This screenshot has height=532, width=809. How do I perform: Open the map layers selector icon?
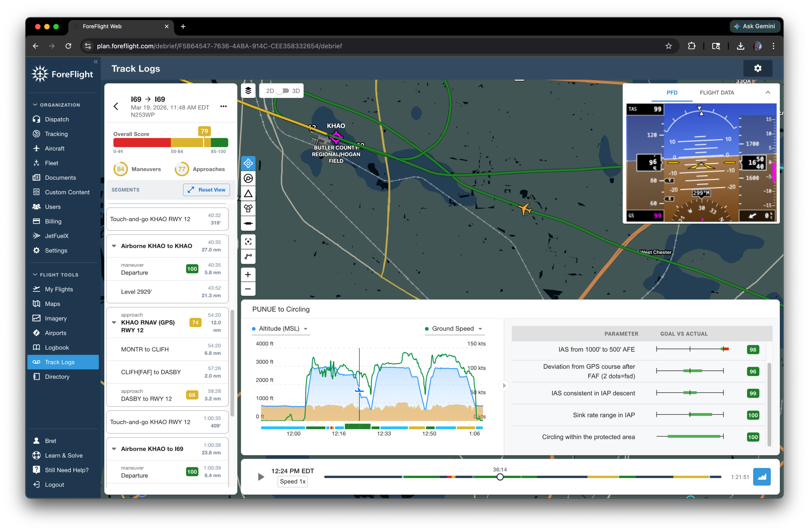click(248, 91)
